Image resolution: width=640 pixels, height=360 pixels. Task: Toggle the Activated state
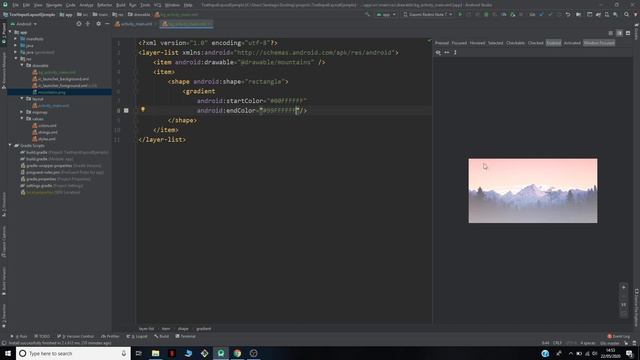point(572,43)
